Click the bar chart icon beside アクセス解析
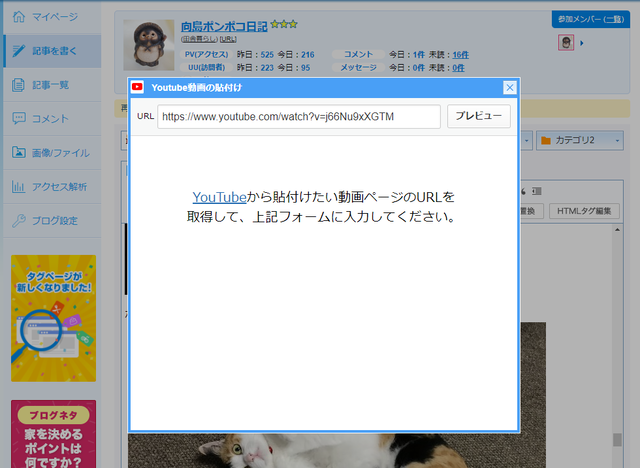This screenshot has height=468, width=640. [x=18, y=186]
